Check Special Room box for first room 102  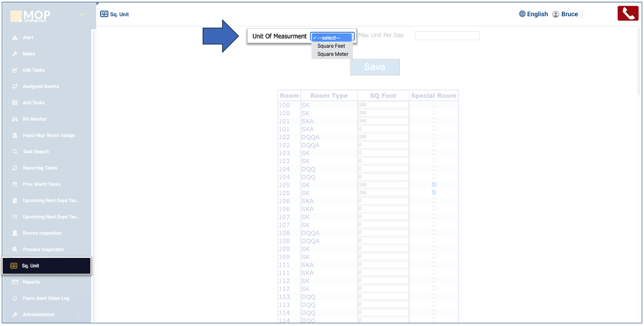pos(434,137)
